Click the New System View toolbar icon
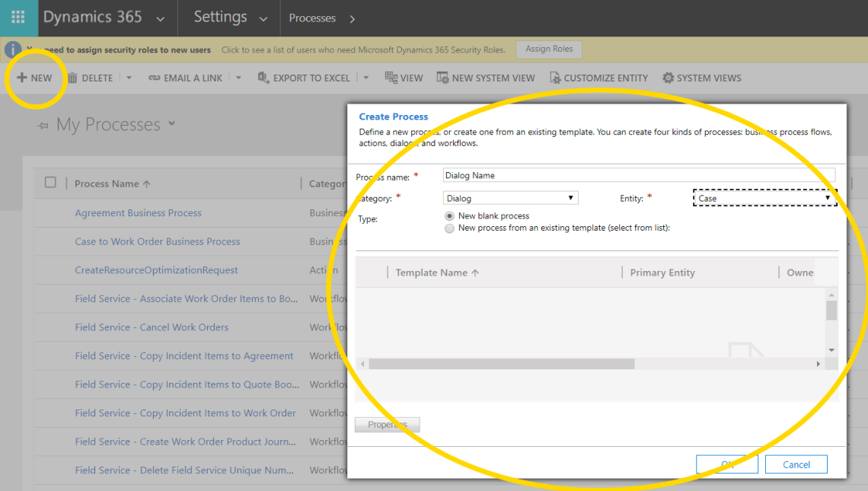The image size is (868, 491). pos(443,77)
